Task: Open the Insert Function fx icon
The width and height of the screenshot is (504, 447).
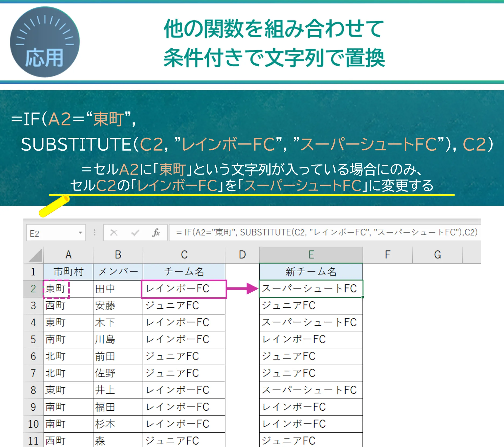Action: 156,233
